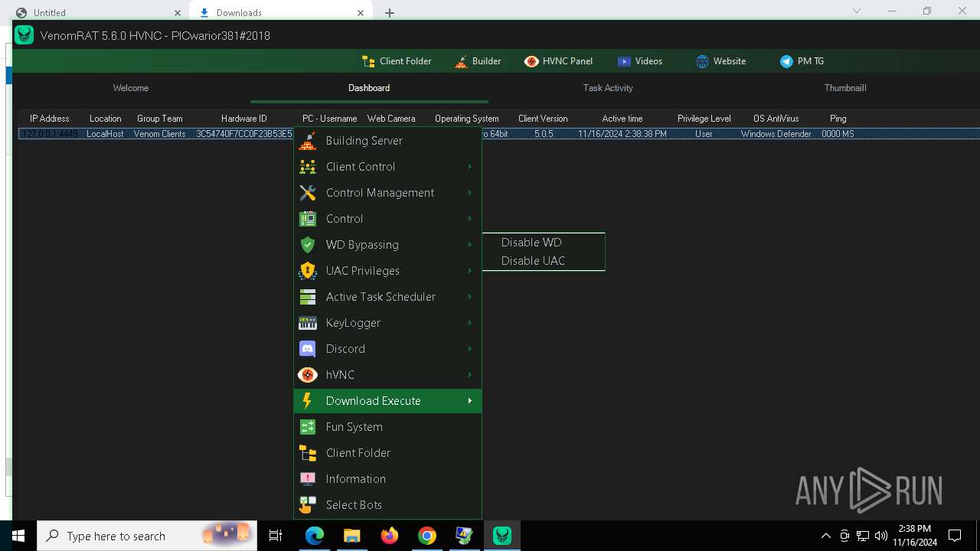Click the 5.0.5 client version cell
Viewport: 980px width, 551px height.
click(544, 134)
